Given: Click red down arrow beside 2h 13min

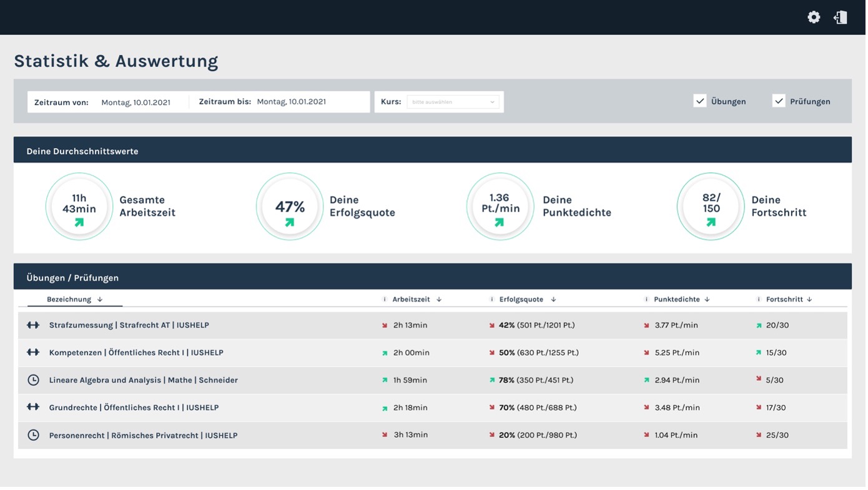Looking at the screenshot, I should pos(385,325).
